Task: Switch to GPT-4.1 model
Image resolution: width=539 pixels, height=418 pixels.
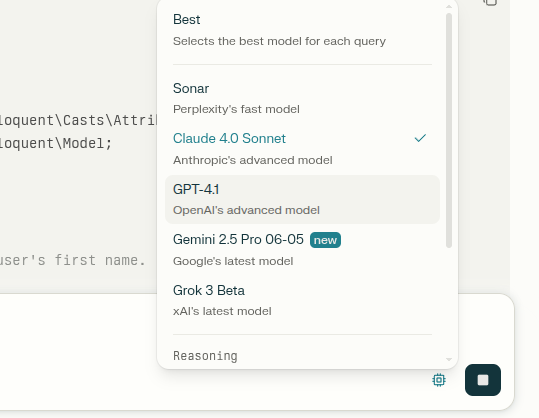Action: point(302,199)
